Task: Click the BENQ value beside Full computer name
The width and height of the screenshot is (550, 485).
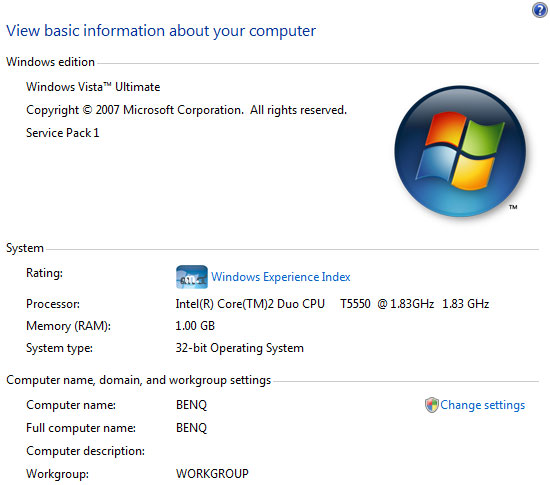Action: click(x=192, y=428)
